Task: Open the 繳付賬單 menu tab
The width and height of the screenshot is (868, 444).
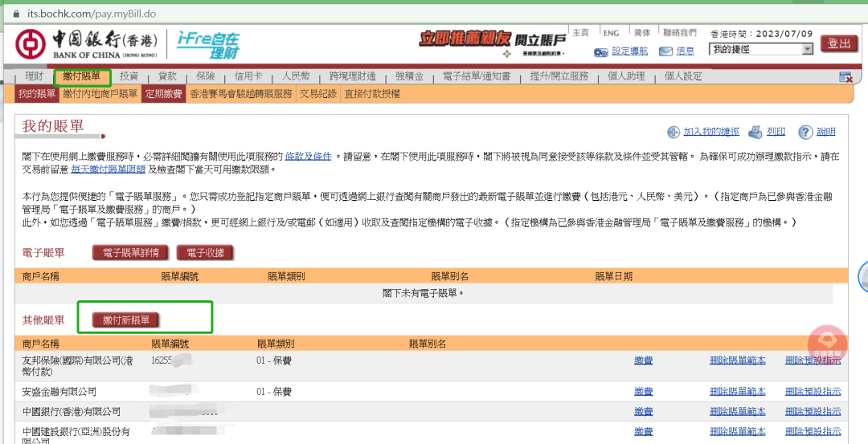Action: pos(82,76)
